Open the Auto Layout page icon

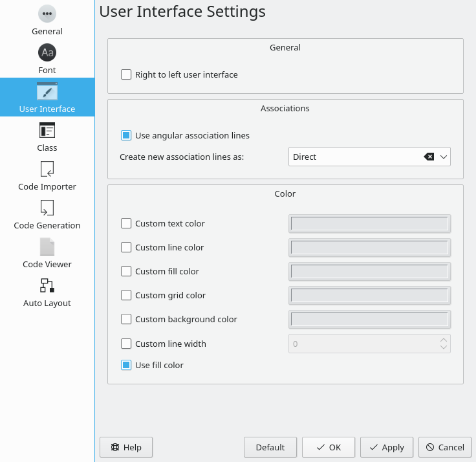tap(47, 285)
